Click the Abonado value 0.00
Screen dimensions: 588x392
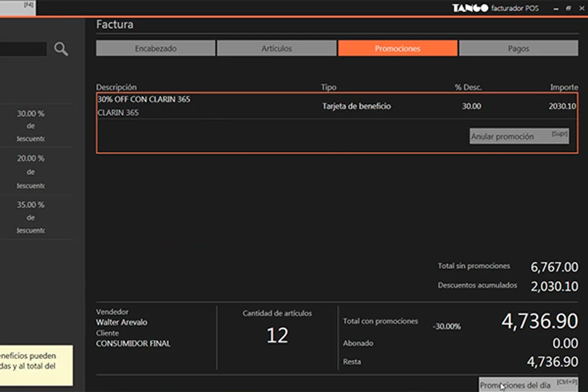point(565,343)
